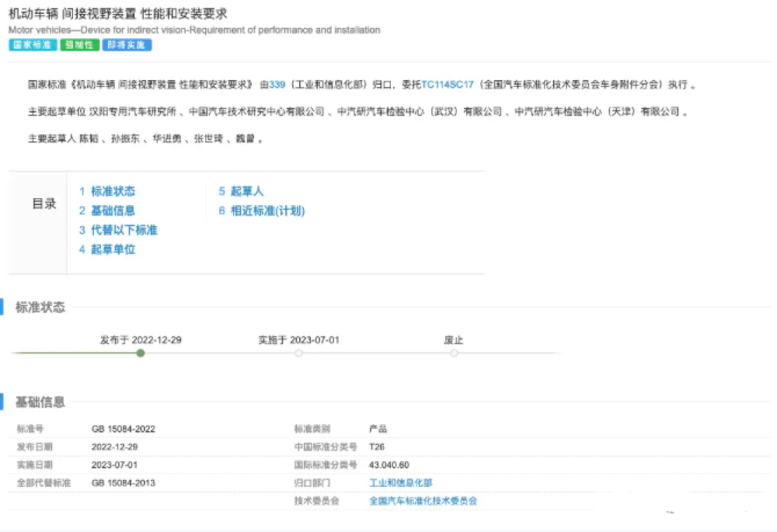This screenshot has height=532, width=777.
Task: Click the 实施于 2023-07-01 timeline dot
Action: coord(298,353)
